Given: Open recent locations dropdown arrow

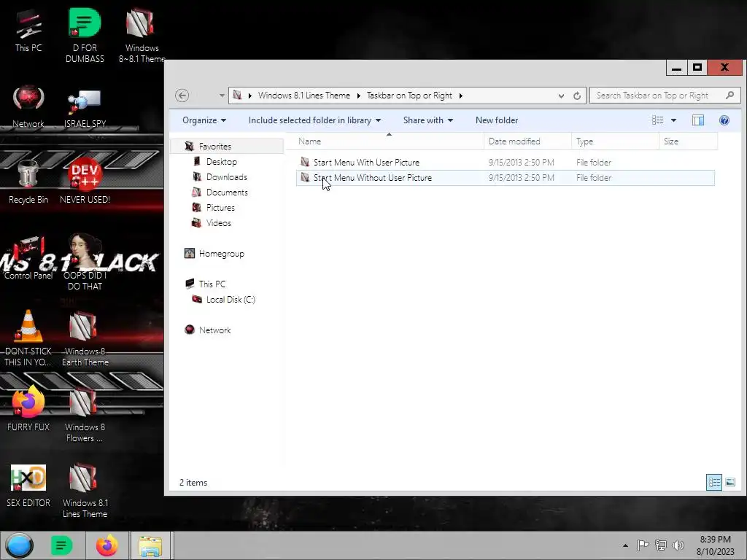Looking at the screenshot, I should (x=222, y=96).
